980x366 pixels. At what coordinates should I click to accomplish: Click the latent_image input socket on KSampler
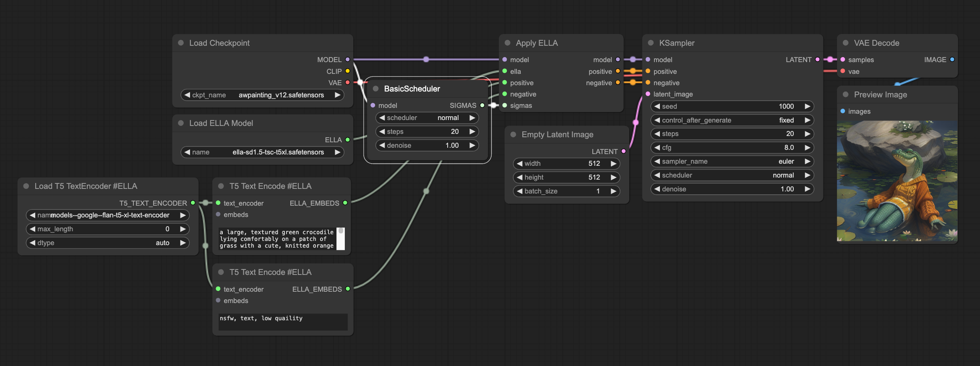[x=648, y=94]
